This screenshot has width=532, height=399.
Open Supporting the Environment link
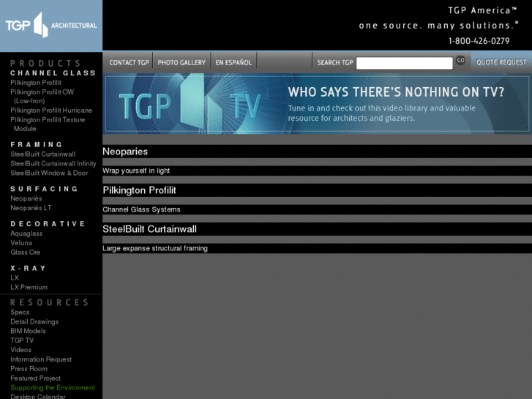point(53,388)
